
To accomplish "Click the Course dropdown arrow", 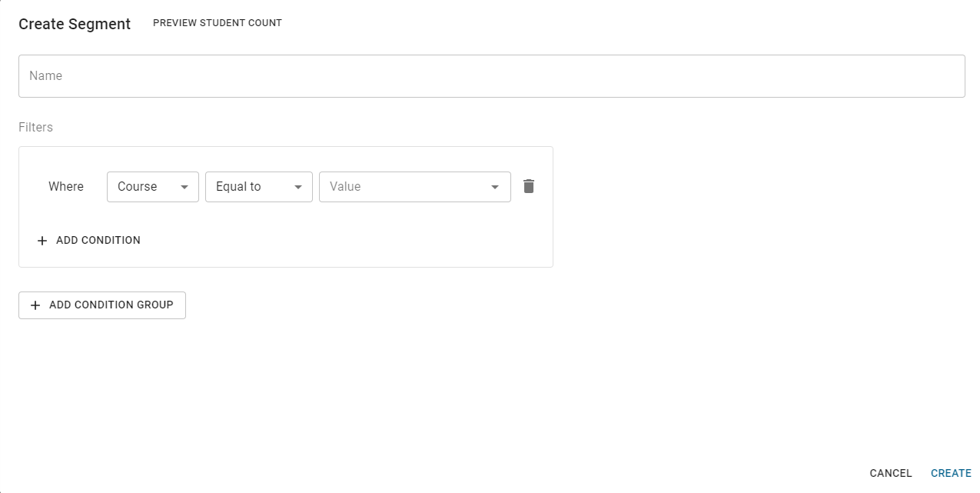I will coord(184,187).
